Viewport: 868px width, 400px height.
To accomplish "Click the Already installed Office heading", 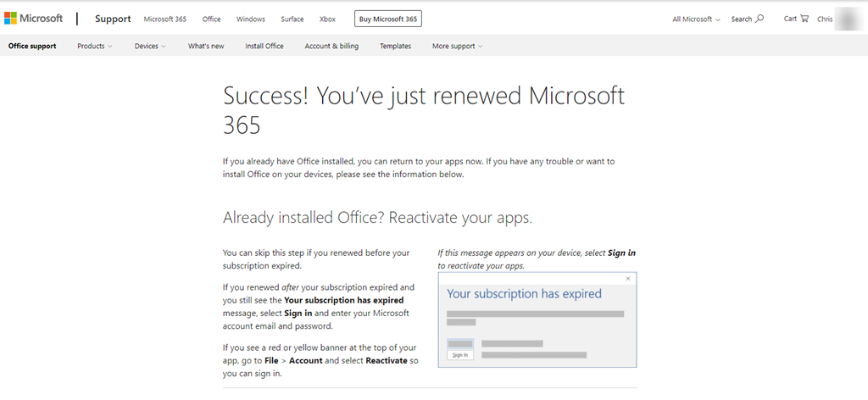I will (x=377, y=218).
